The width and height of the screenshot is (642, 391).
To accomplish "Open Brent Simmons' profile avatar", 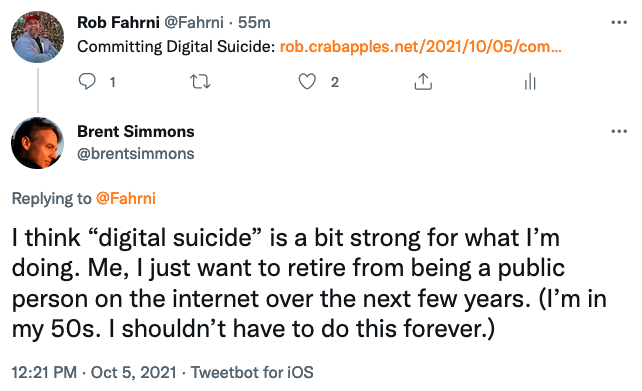I will point(37,143).
